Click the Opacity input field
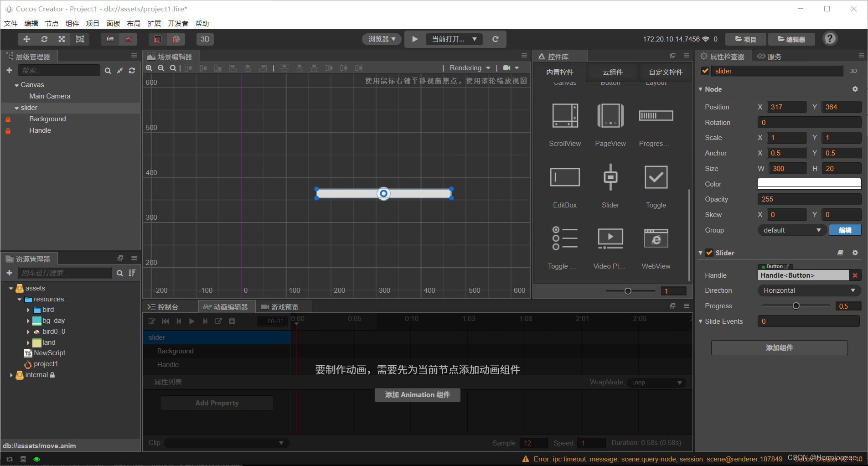 pos(809,199)
